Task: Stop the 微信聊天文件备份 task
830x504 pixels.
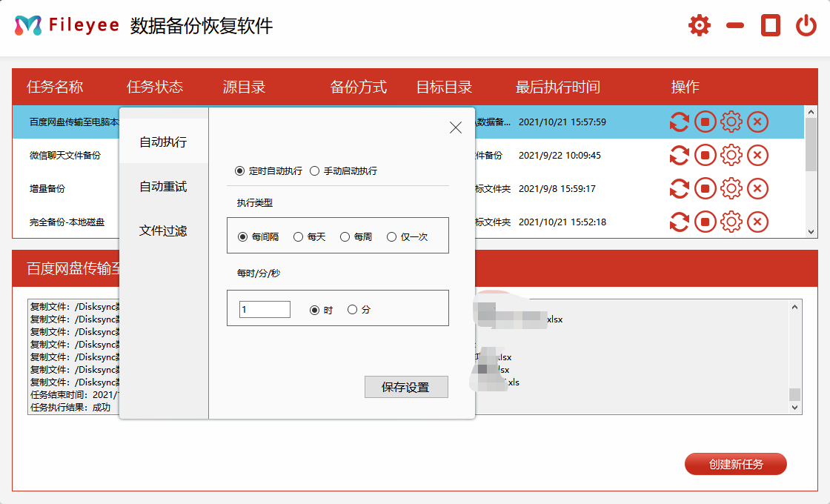Action: 705,156
